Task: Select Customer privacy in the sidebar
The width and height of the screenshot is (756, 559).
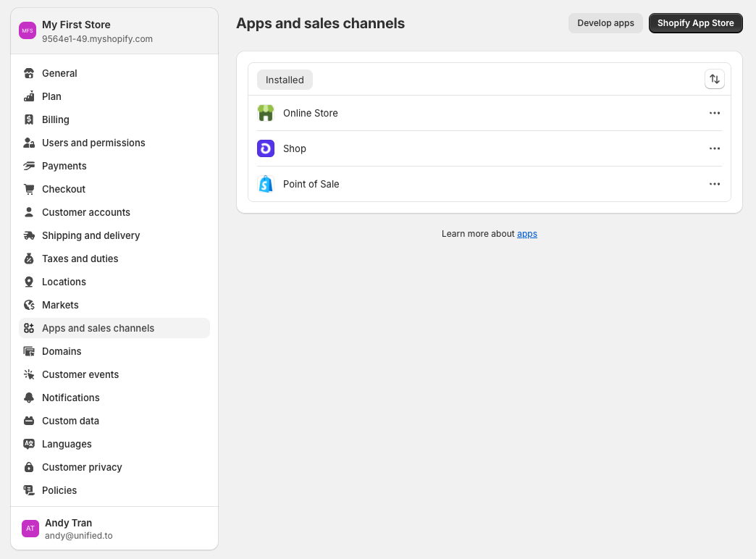Action: point(114,467)
